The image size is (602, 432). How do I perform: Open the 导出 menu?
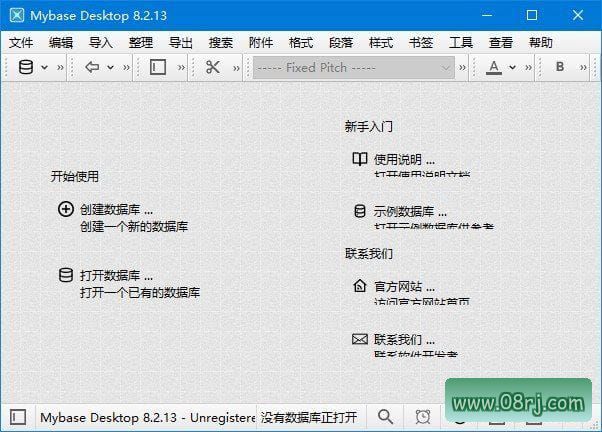[x=180, y=42]
